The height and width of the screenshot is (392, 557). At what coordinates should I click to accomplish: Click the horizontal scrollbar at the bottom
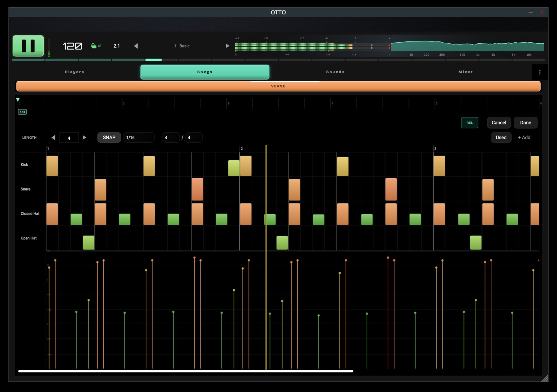[186, 371]
